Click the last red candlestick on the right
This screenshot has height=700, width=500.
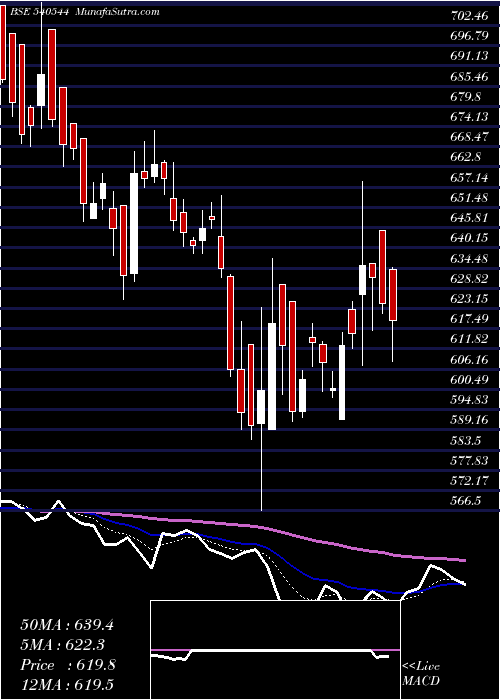[x=393, y=295]
